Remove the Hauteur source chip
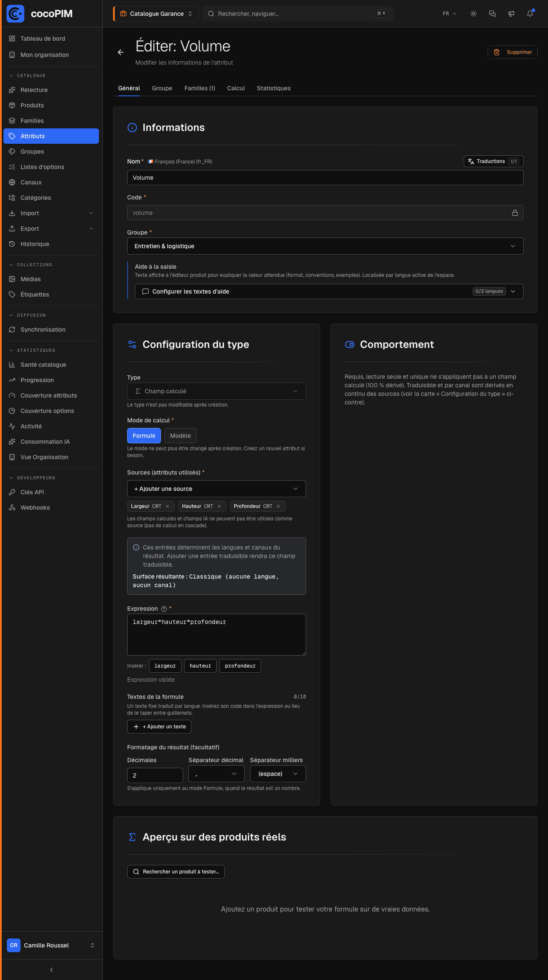 coord(219,506)
